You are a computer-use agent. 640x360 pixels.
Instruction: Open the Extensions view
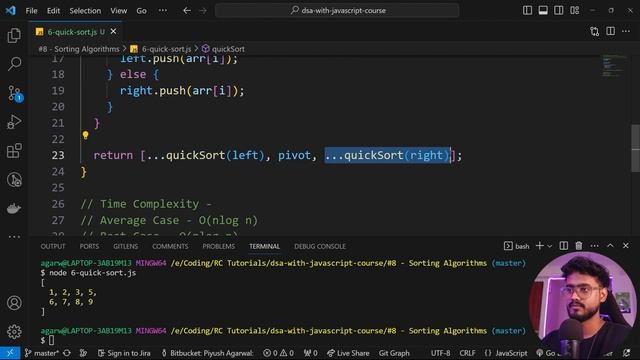(x=14, y=151)
